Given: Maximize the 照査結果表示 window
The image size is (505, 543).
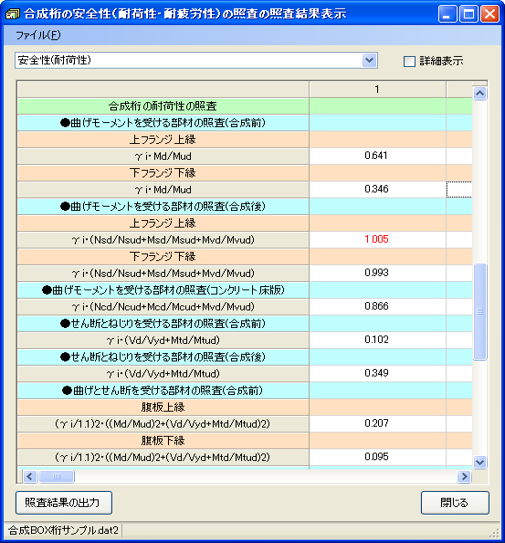Looking at the screenshot, I should coord(469,15).
